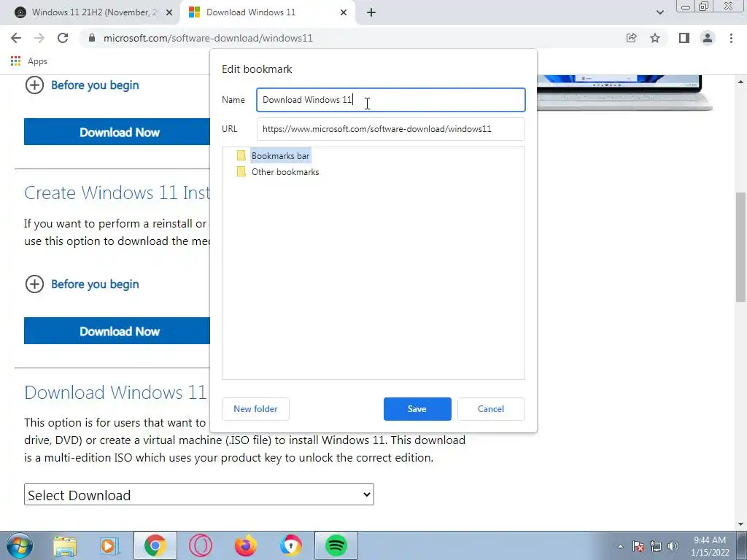This screenshot has width=747, height=560.
Task: Click Download Now under Create Installation Media
Action: pos(117,331)
